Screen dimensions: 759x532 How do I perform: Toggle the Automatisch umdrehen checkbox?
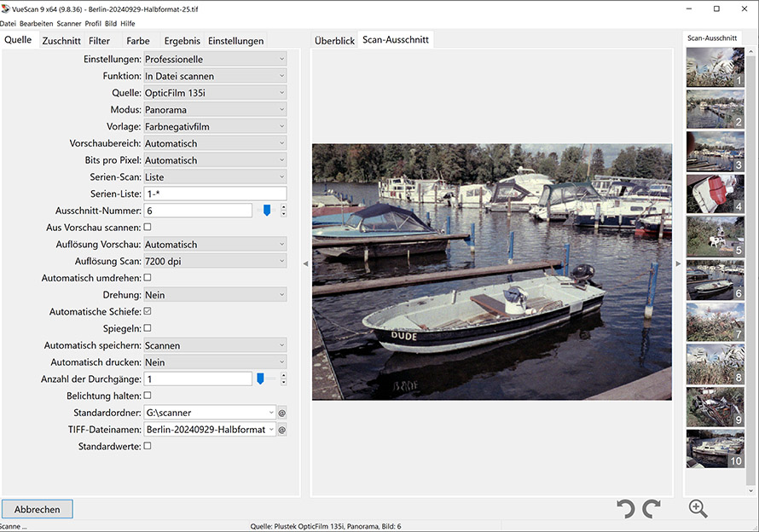(148, 278)
